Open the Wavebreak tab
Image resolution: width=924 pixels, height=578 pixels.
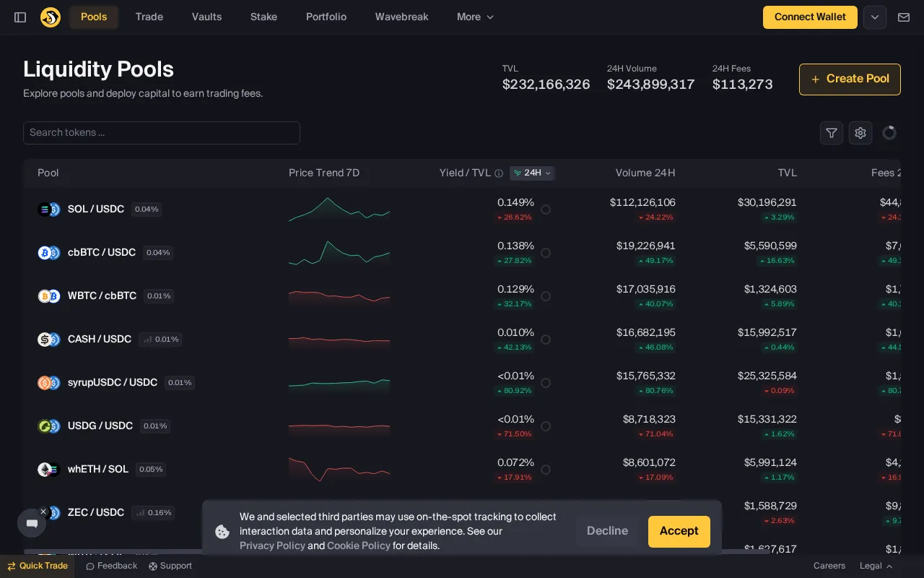click(401, 17)
